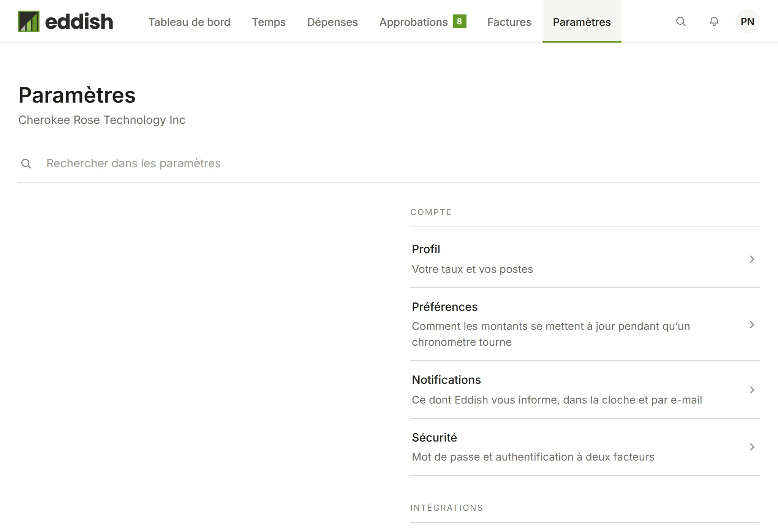Select the Paramètres tab
The image size is (778, 532).
click(582, 22)
